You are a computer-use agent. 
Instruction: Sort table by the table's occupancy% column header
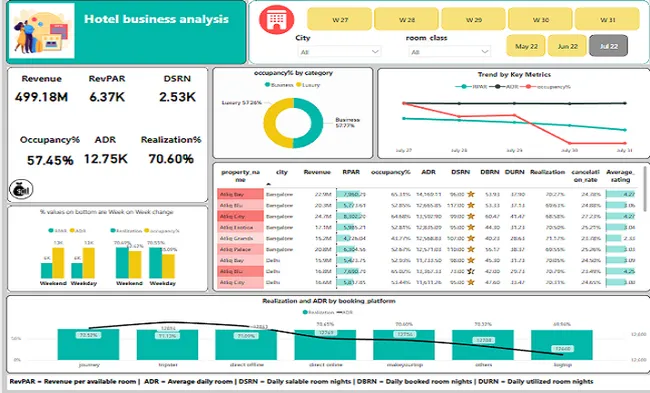click(x=390, y=172)
